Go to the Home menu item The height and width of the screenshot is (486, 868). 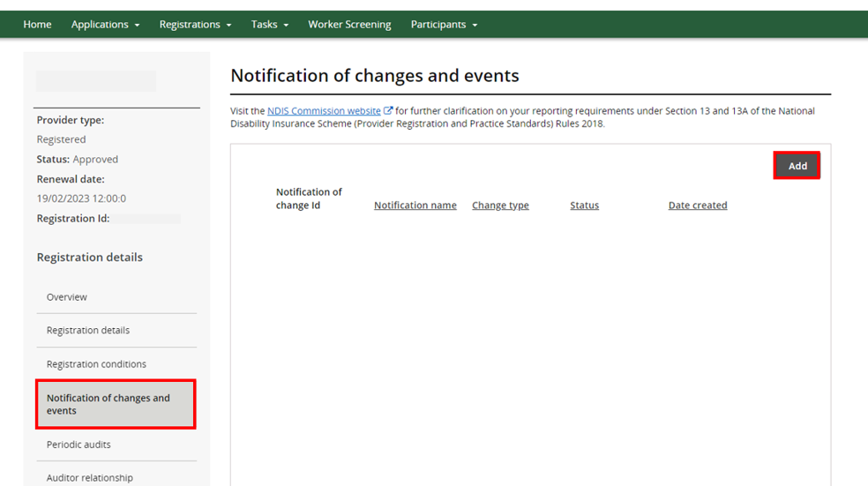[37, 25]
